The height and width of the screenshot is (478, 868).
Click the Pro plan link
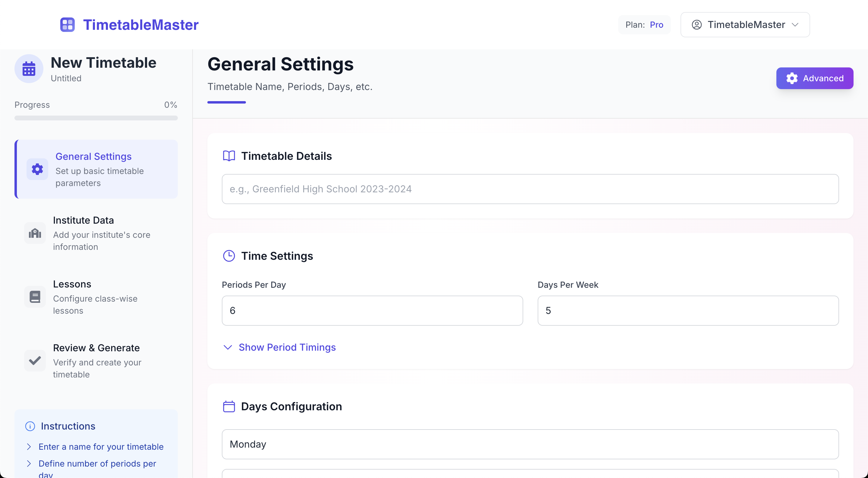pos(656,25)
